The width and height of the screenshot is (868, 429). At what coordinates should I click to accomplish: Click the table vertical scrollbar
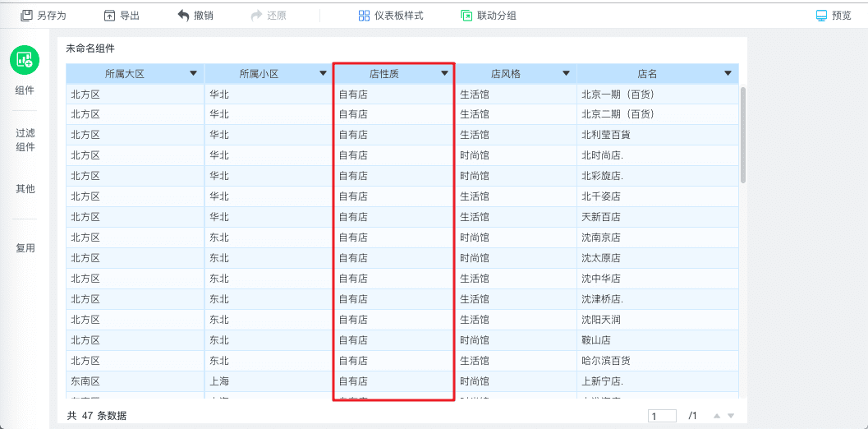743,136
